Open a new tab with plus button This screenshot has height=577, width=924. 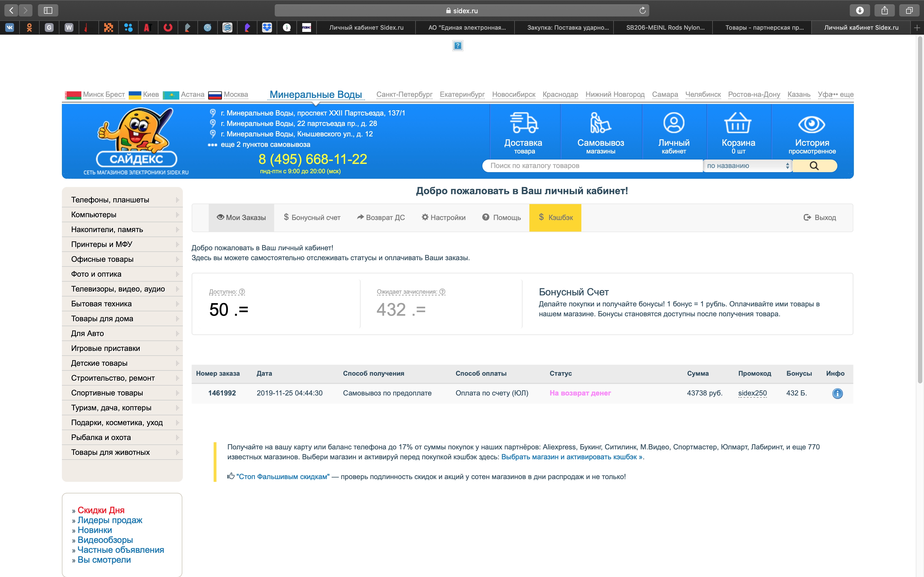[x=917, y=28]
